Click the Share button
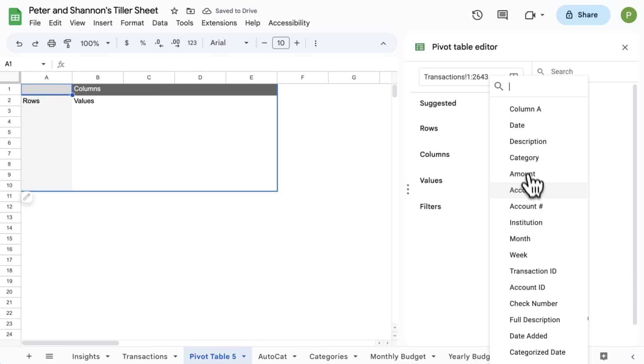 point(583,15)
